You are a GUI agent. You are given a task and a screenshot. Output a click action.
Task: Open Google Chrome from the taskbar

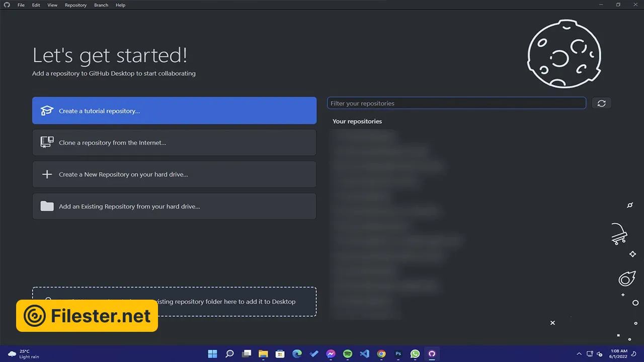tap(381, 354)
